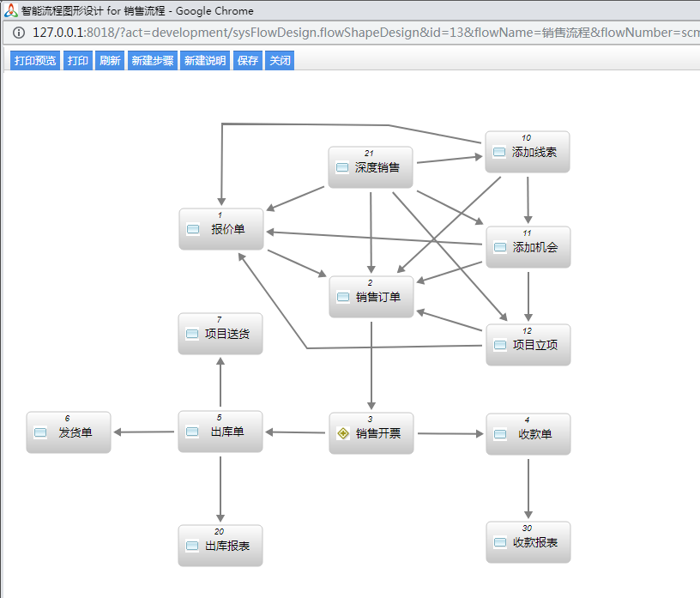The width and height of the screenshot is (700, 598).
Task: Click the 发货单 node icon
Action: click(x=40, y=433)
